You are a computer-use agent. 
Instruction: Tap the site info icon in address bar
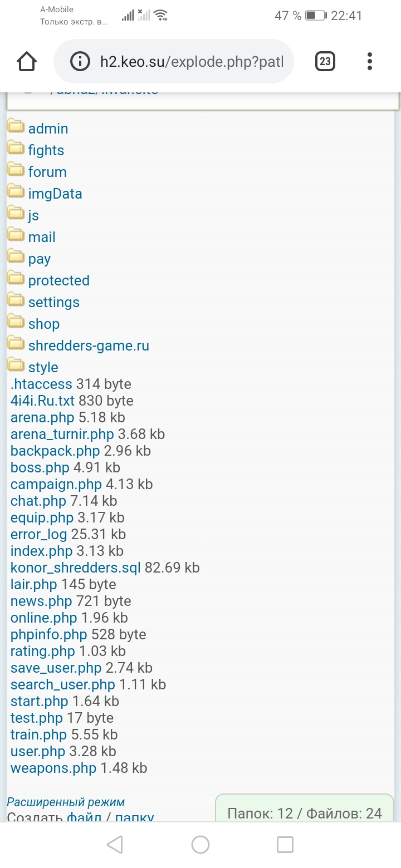point(80,61)
